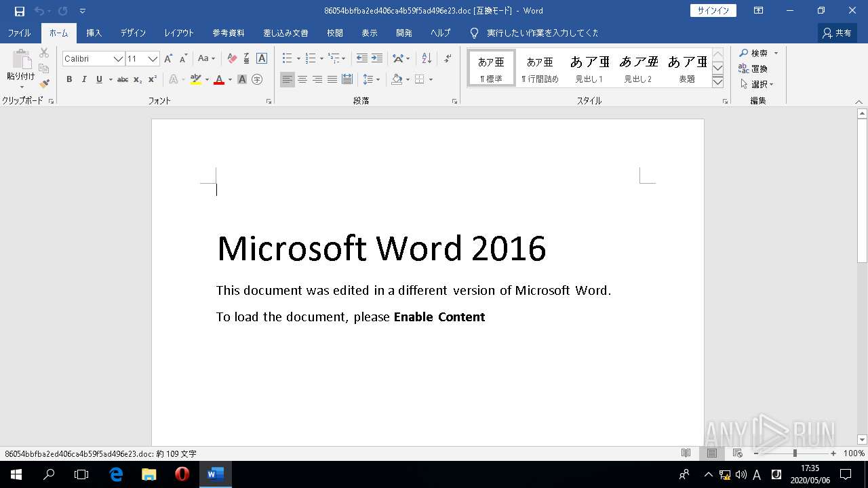Decrease font size with smaller A icon
The image size is (868, 488).
click(x=184, y=59)
